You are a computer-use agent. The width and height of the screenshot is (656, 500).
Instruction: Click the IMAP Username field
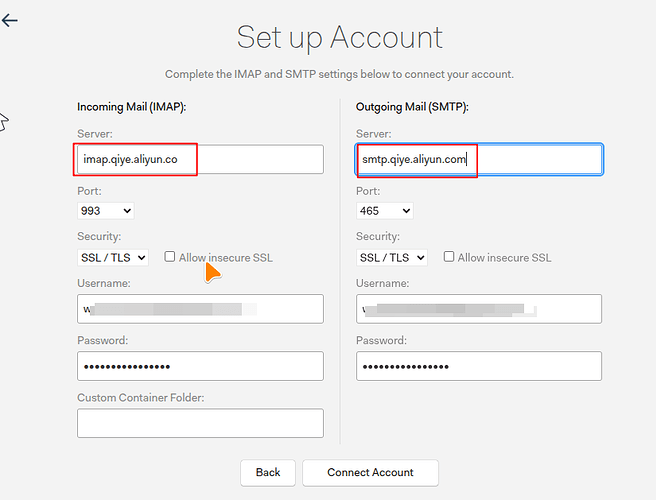coord(200,309)
